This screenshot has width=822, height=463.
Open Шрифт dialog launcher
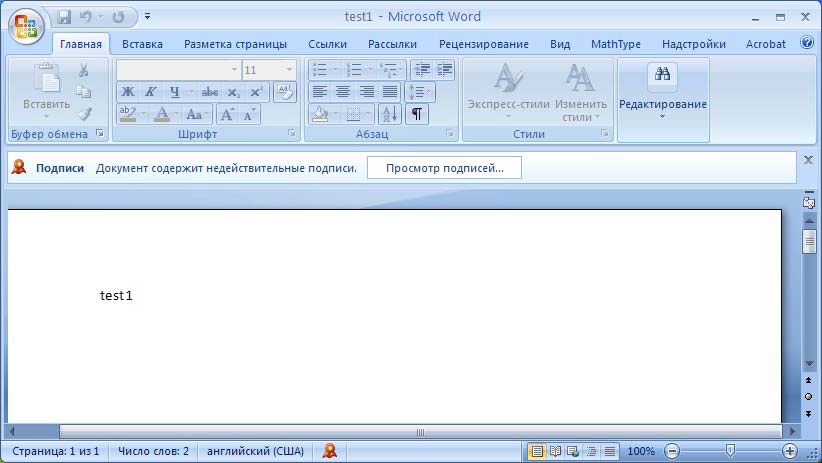pos(291,134)
